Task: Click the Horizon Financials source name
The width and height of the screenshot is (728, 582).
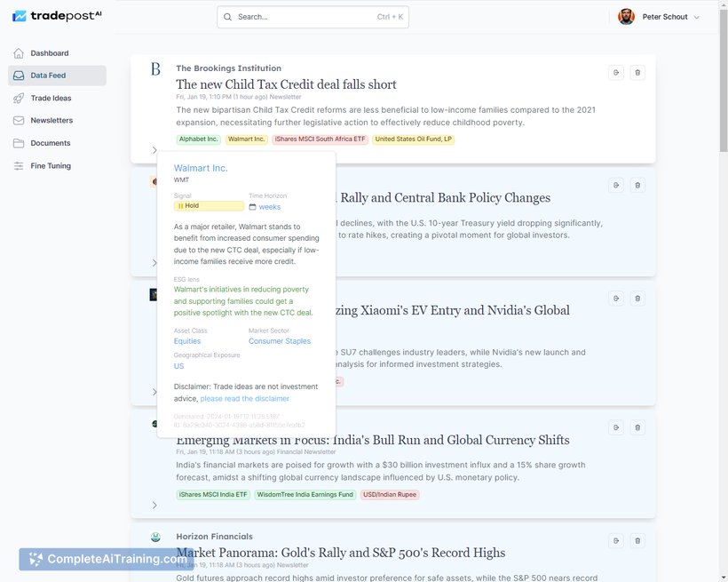Action: (215, 537)
